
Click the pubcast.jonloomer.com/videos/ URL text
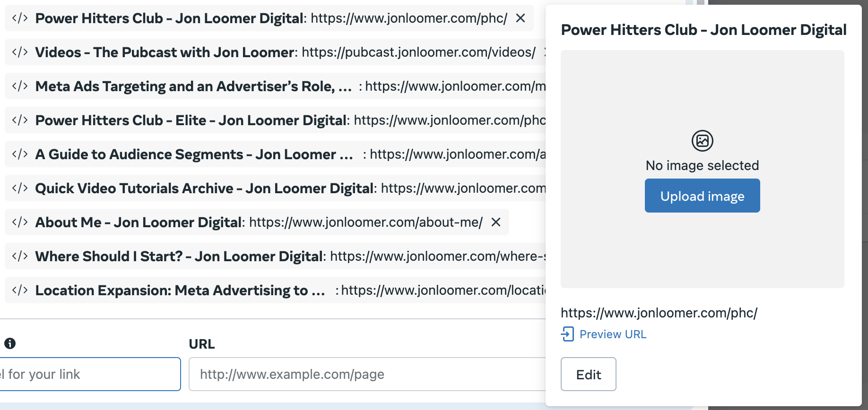[x=419, y=52]
